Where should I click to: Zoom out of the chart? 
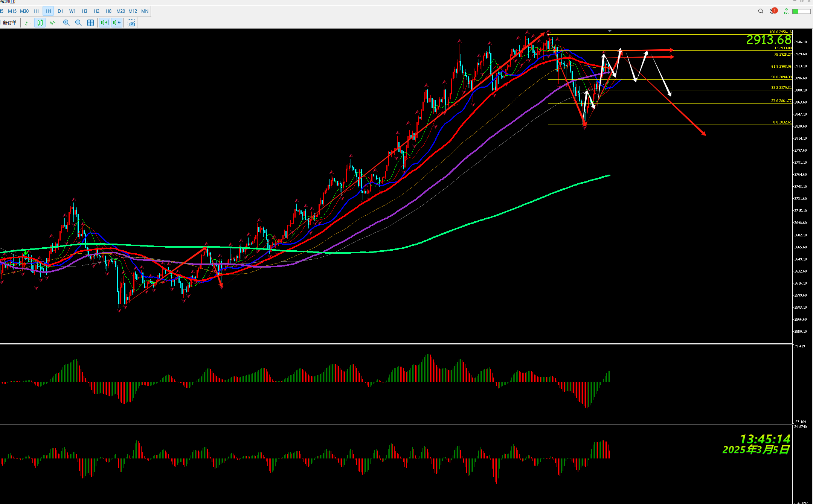pos(78,23)
